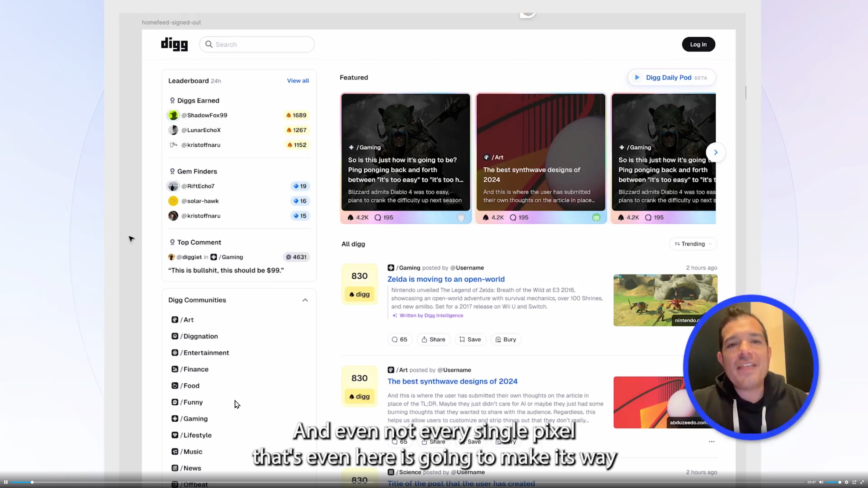Click the magnifying glass search icon
This screenshot has width=868, height=488.
209,45
